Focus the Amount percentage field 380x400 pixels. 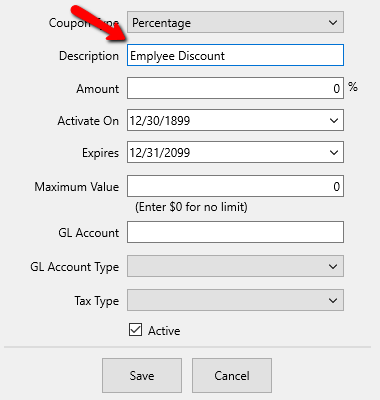(235, 88)
